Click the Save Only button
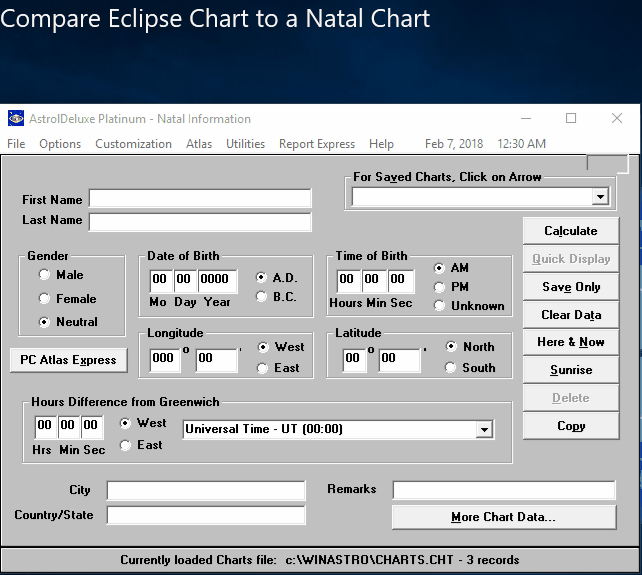Screen dimensions: 642x575 tap(571, 287)
